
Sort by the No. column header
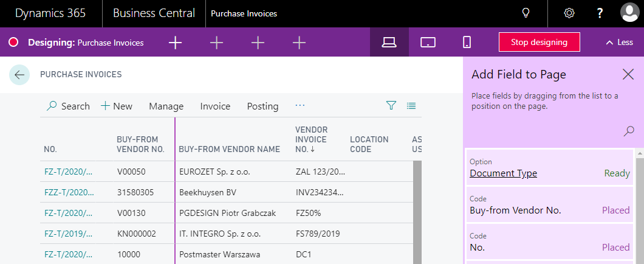[x=50, y=149]
